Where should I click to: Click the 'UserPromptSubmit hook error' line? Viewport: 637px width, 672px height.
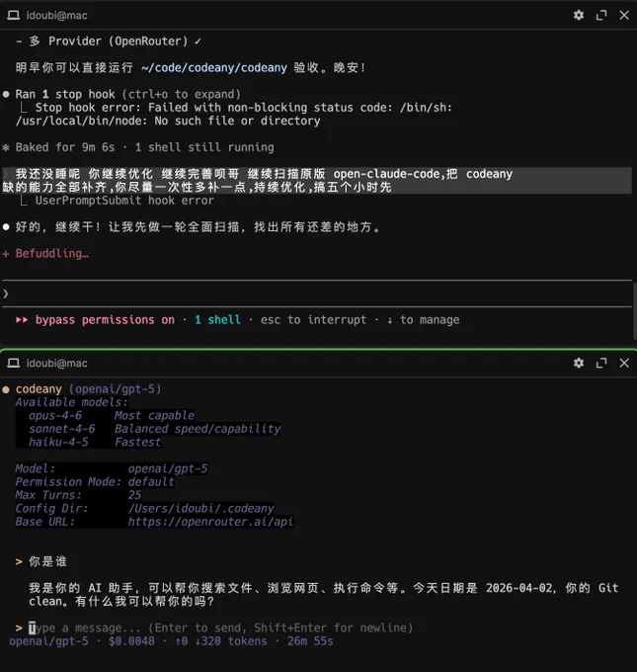(x=124, y=201)
